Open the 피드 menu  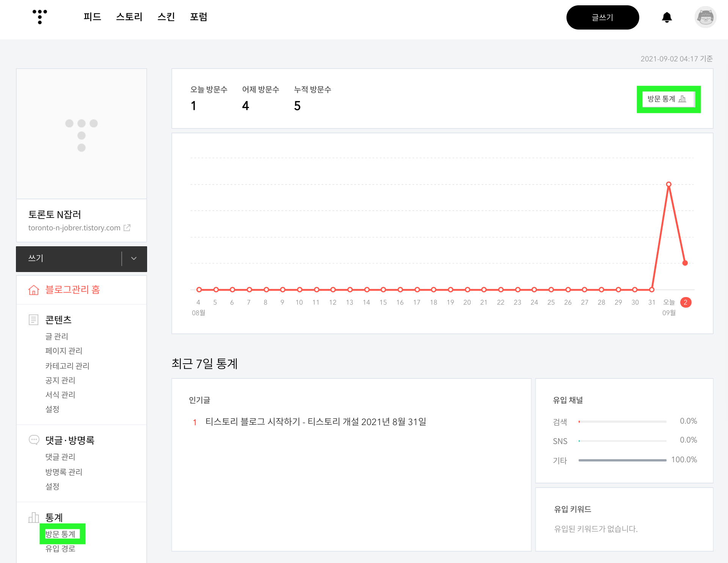[x=92, y=17]
